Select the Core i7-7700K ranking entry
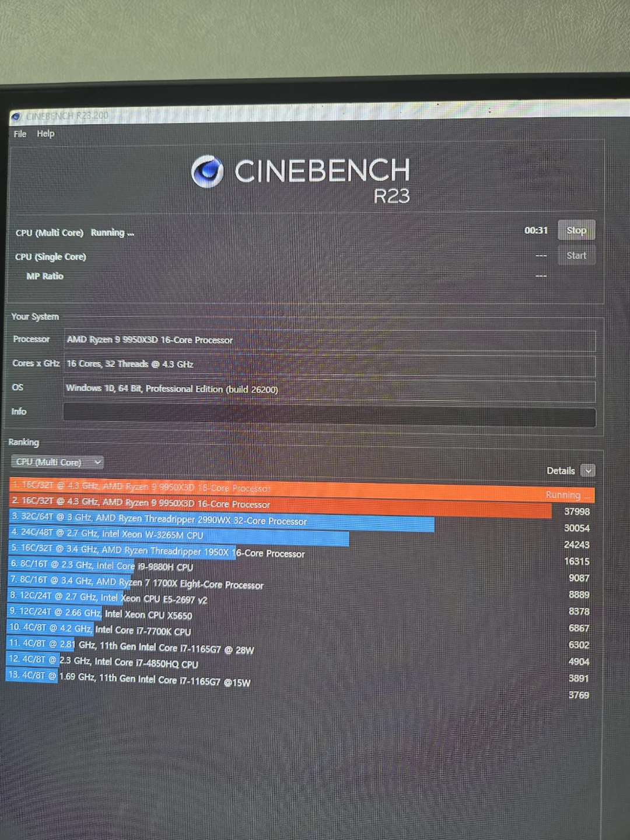Viewport: 630px width, 840px height. 99,629
